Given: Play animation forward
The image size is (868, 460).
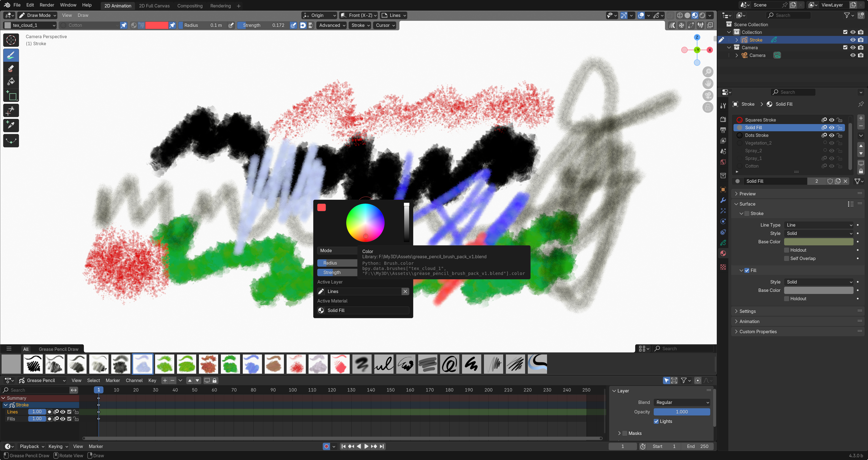Looking at the screenshot, I should click(366, 446).
